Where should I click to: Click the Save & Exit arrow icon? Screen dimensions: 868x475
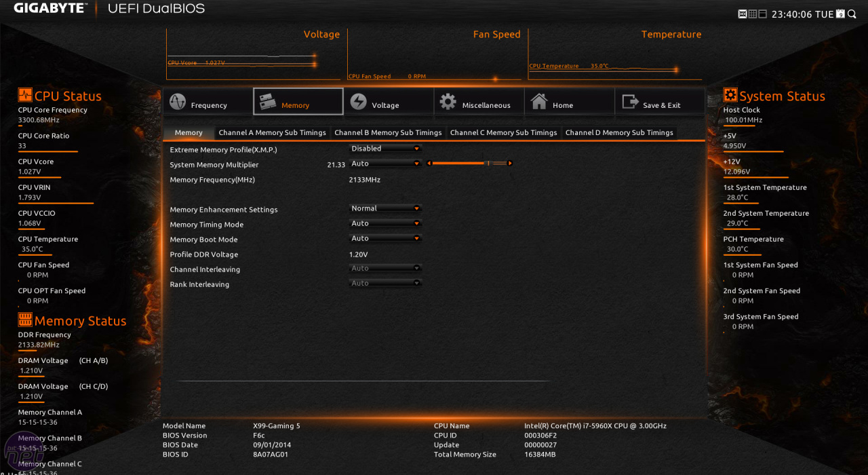click(x=630, y=102)
